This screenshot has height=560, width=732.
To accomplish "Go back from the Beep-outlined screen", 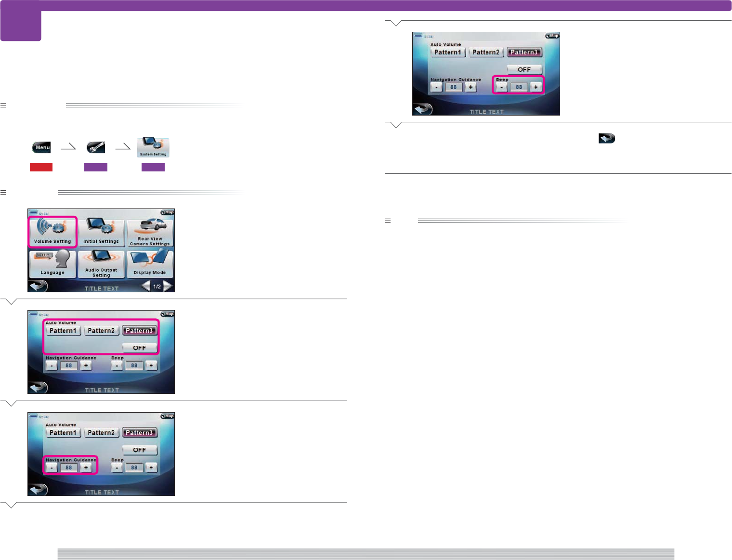I will (423, 109).
